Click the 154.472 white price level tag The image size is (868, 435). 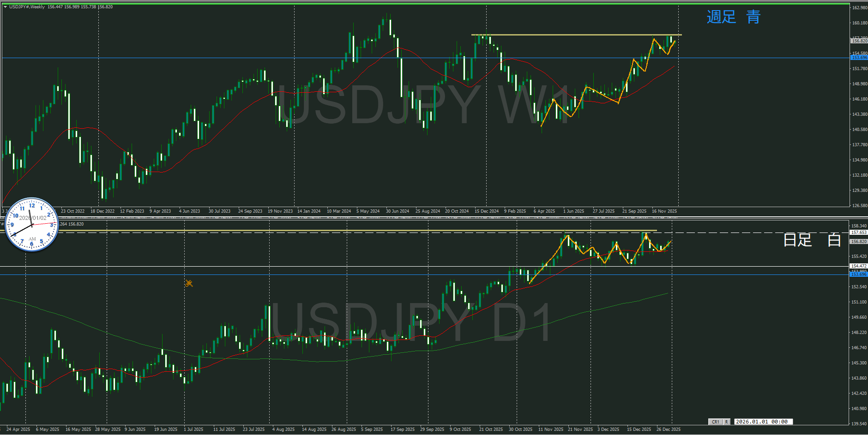coord(858,266)
